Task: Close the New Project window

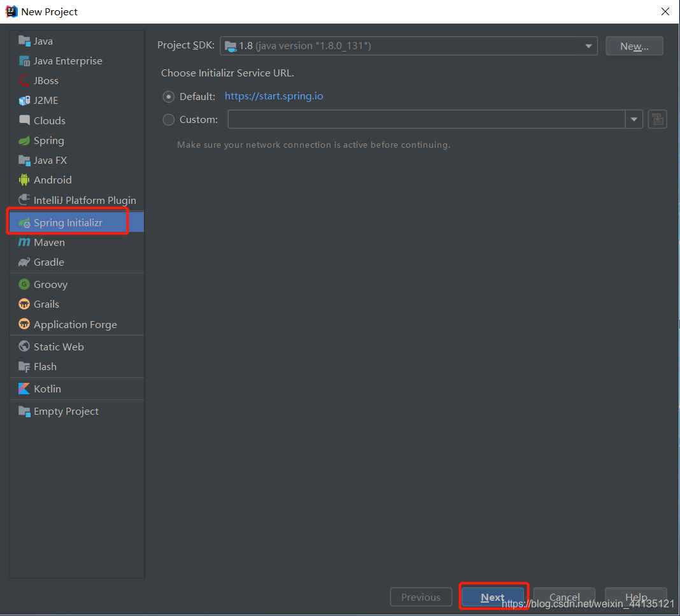Action: 665,11
